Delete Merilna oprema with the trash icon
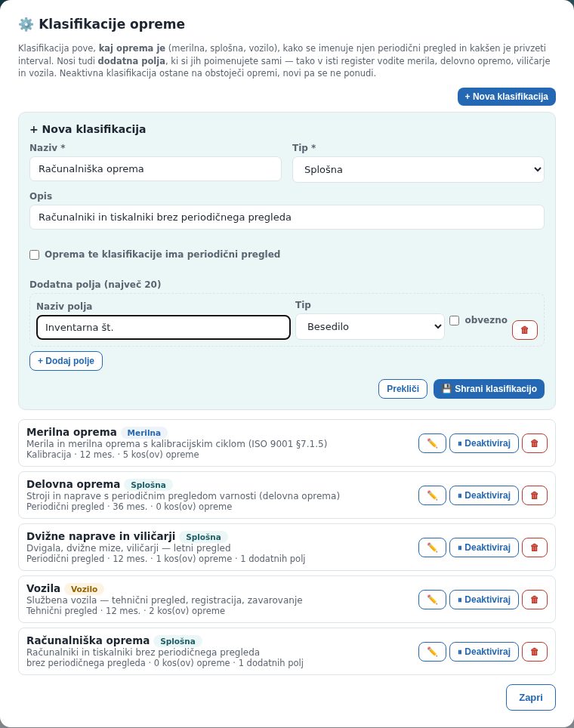The image size is (574, 728). (x=535, y=443)
